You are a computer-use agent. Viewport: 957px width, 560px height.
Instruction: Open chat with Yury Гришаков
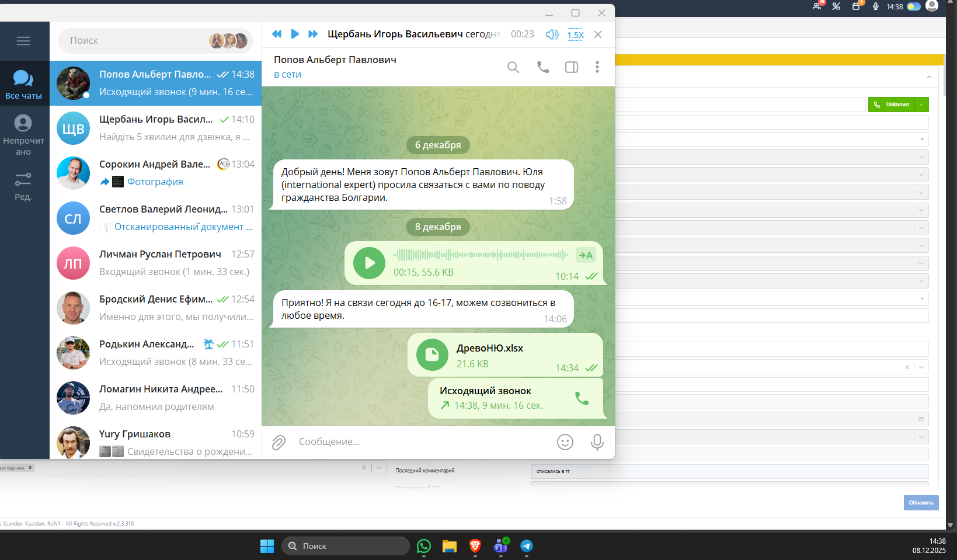(x=155, y=440)
